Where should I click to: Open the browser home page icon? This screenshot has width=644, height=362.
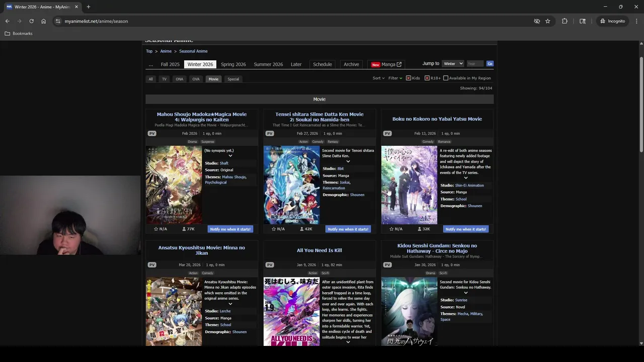43,21
